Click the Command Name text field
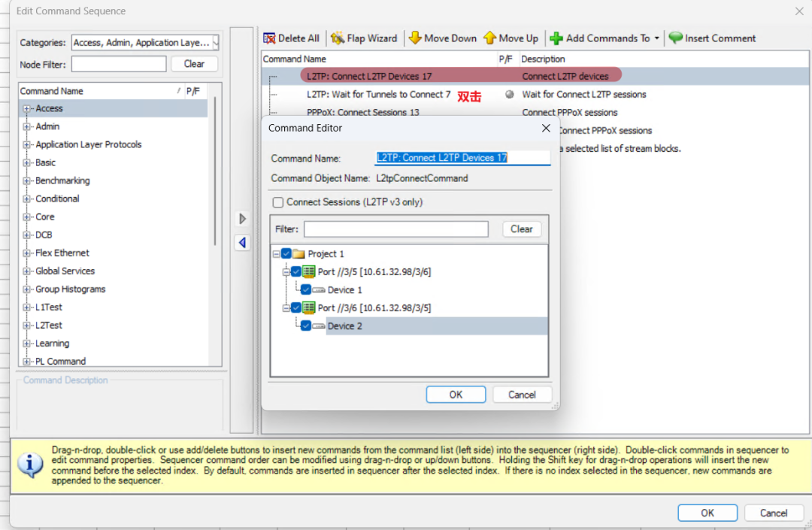This screenshot has height=530, width=812. pyautogui.click(x=462, y=158)
